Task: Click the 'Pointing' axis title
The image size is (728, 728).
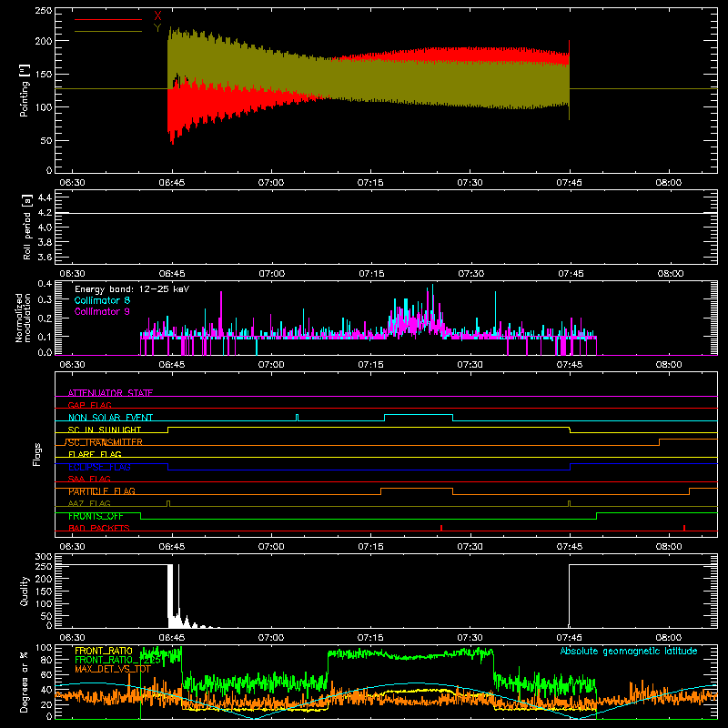Action: click(24, 90)
